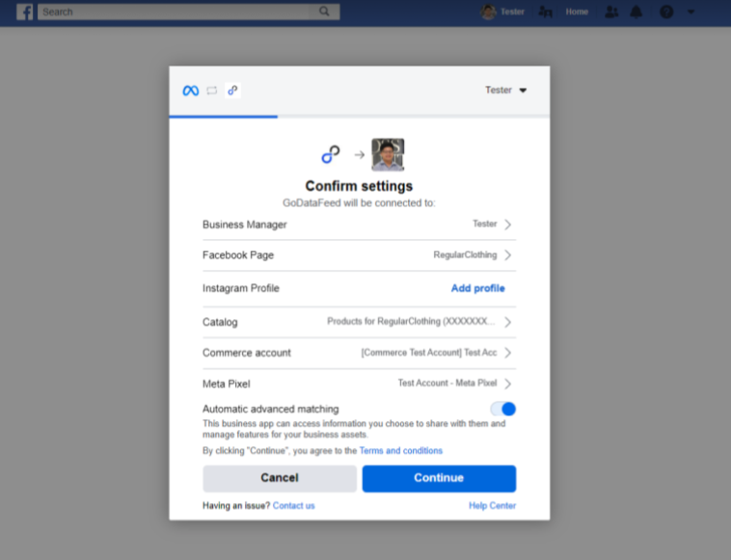The width and height of the screenshot is (731, 560).
Task: Expand Facebook Page row chevron
Action: tap(507, 255)
